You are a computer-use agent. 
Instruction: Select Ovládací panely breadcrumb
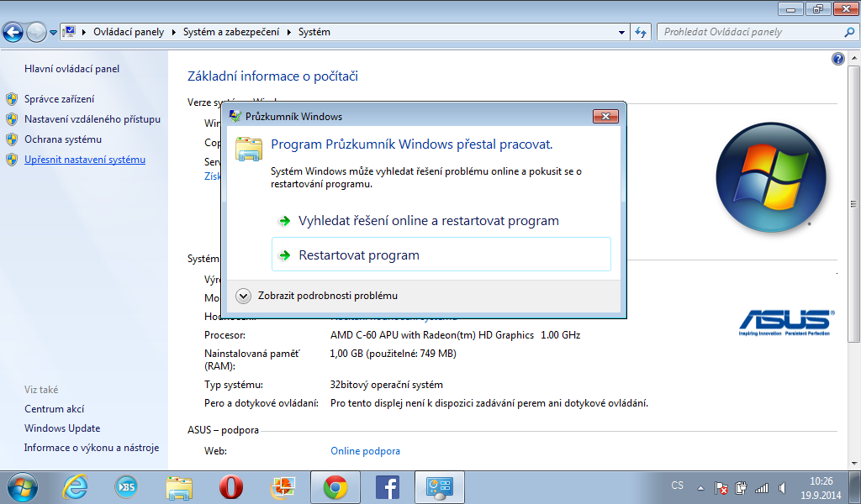tap(129, 32)
